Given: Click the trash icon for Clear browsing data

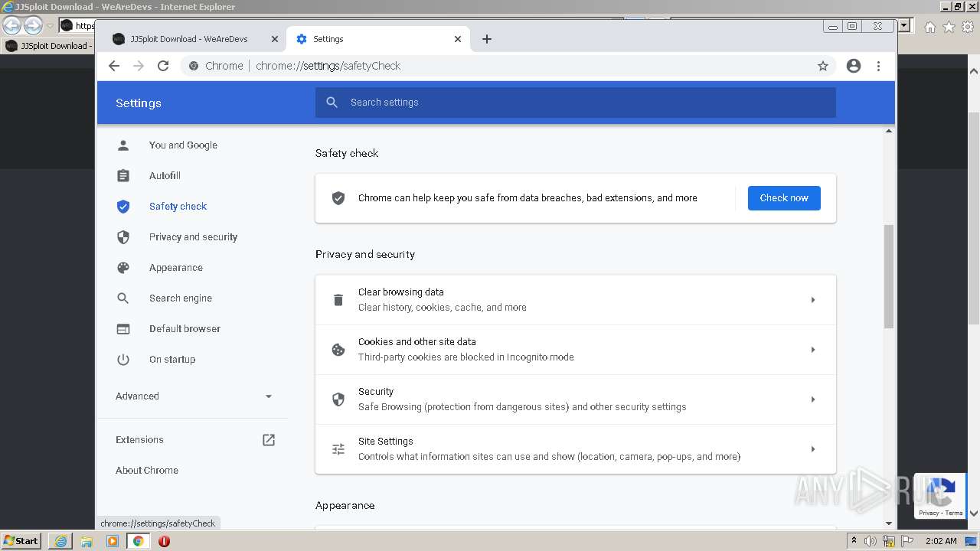Looking at the screenshot, I should point(338,300).
